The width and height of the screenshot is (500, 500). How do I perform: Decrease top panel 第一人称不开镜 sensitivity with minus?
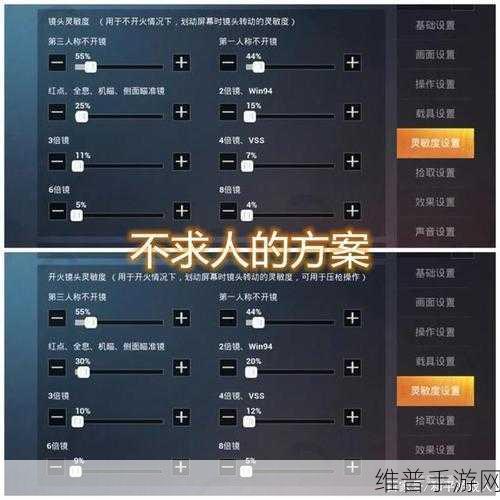click(228, 62)
